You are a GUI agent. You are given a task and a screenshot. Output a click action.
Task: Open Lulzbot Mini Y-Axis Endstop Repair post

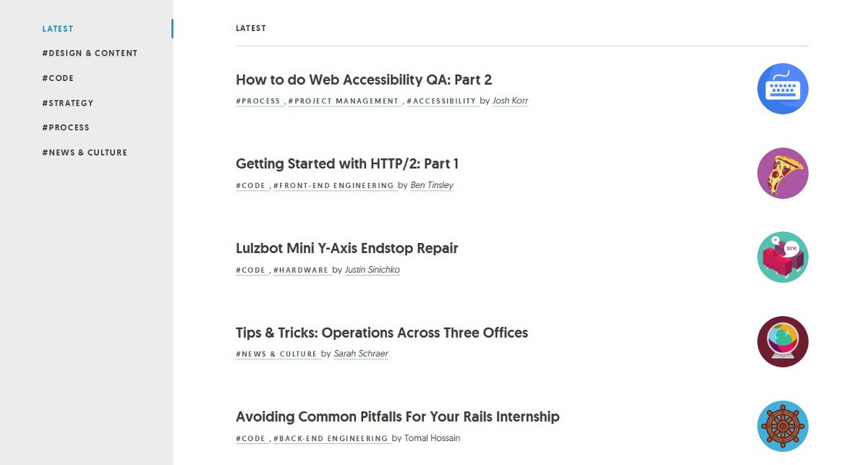(x=347, y=249)
